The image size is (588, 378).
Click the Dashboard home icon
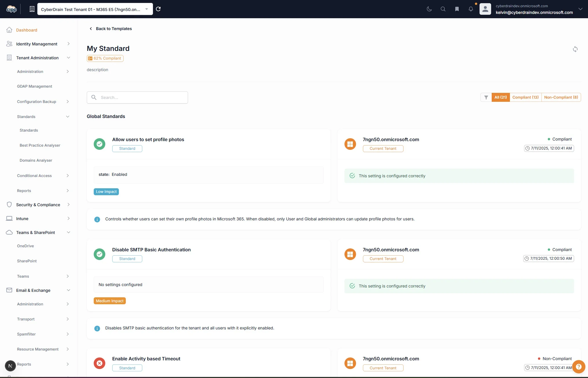[9, 30]
